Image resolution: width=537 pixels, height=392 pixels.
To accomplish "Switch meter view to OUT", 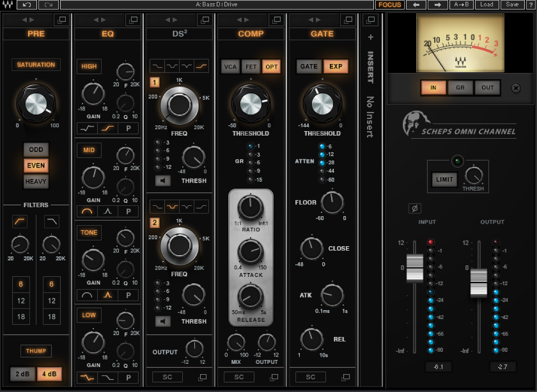I will pyautogui.click(x=487, y=88).
